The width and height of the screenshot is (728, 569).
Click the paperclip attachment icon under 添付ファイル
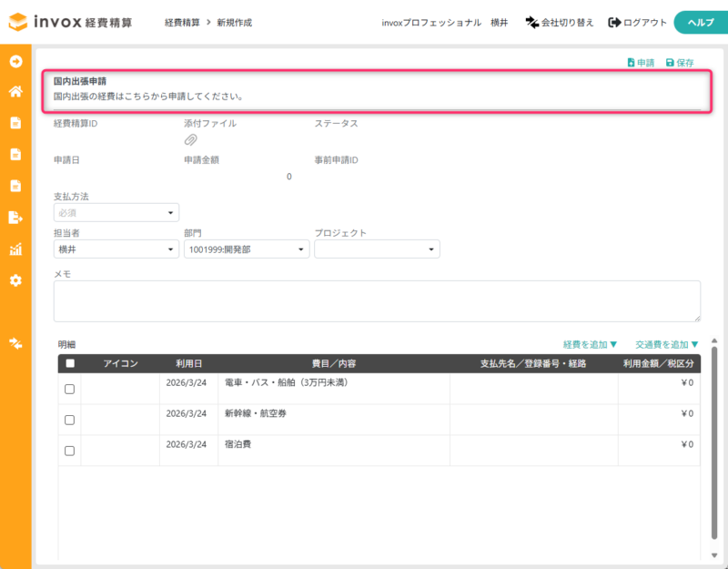(x=191, y=140)
